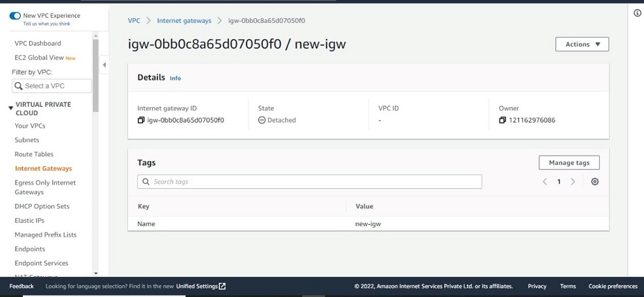Collapse the side navigation panel arrow

pyautogui.click(x=104, y=64)
